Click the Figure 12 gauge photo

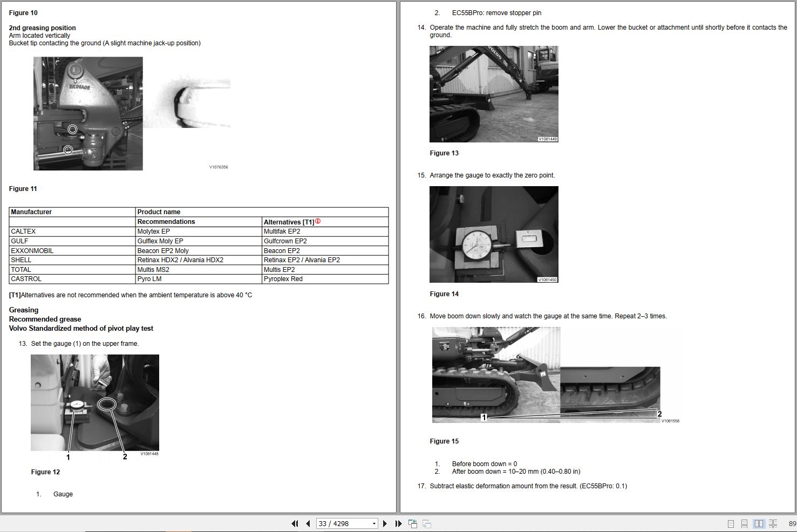coord(95,403)
